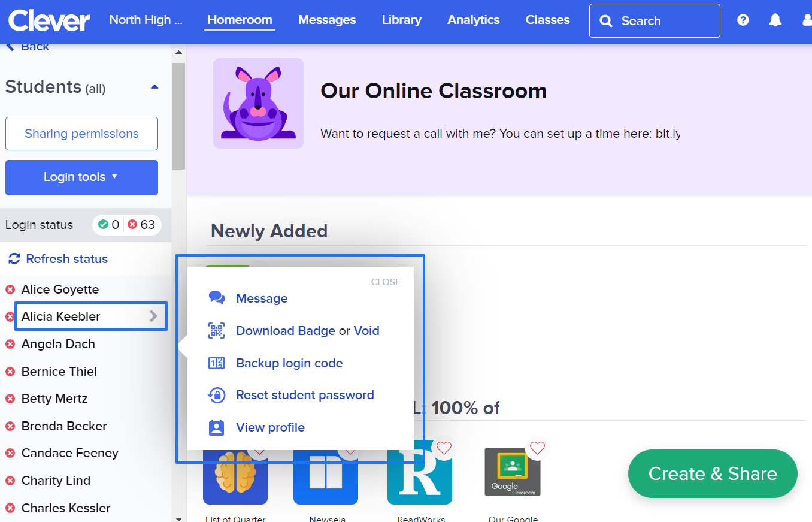The image size is (812, 522).
Task: Click the account profile icon
Action: (807, 20)
